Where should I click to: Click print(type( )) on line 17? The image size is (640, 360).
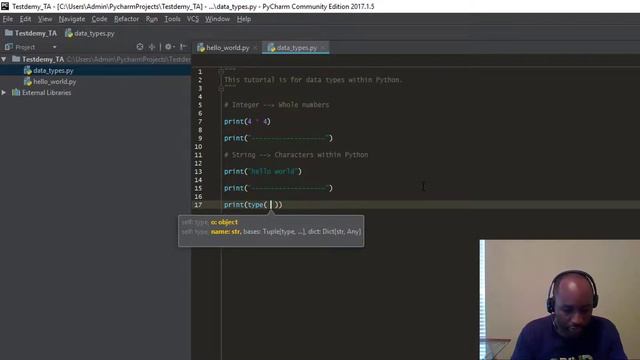click(253, 205)
